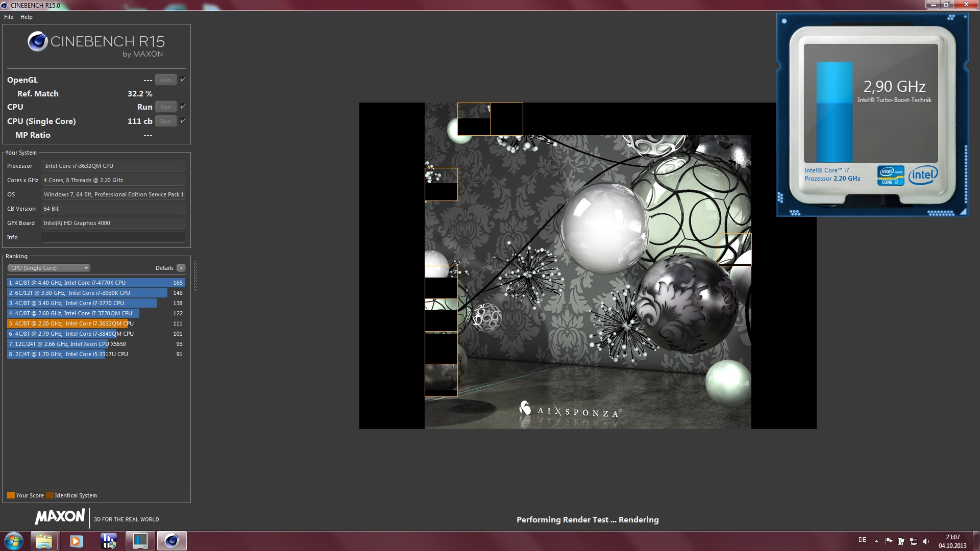Image resolution: width=980 pixels, height=551 pixels.
Task: Open the Help menu
Action: [27, 17]
